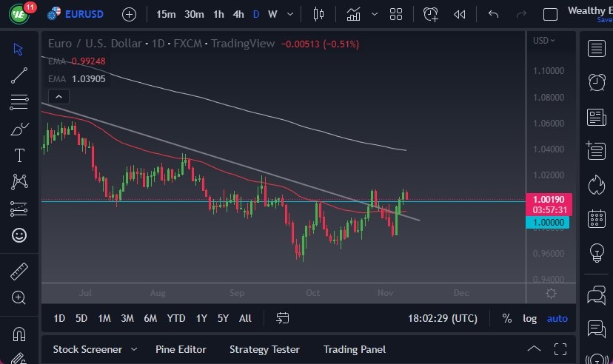Activate the zoom in tool

(x=19, y=297)
